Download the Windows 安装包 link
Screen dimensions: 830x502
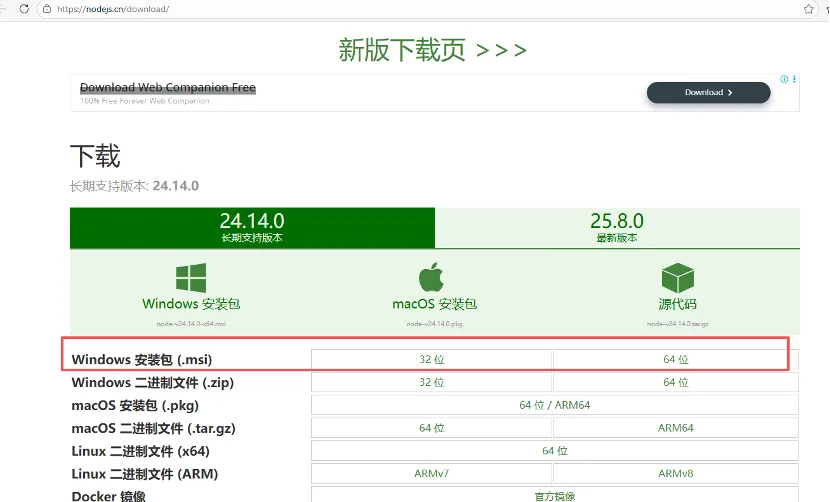(x=191, y=304)
